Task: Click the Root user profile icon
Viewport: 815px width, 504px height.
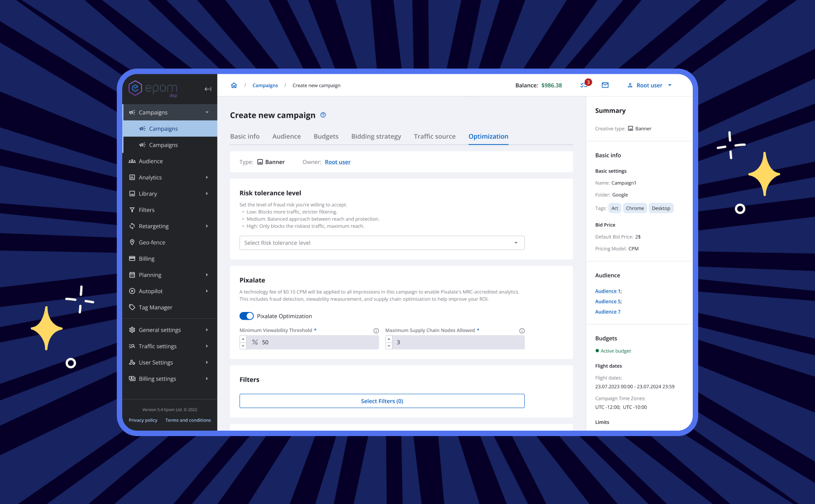Action: tap(630, 85)
